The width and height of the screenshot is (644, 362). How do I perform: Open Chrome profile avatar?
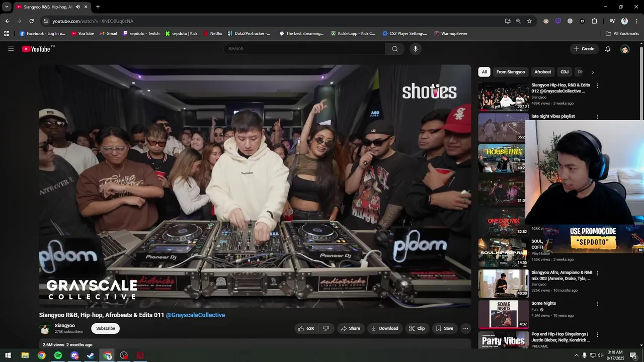tap(624, 21)
